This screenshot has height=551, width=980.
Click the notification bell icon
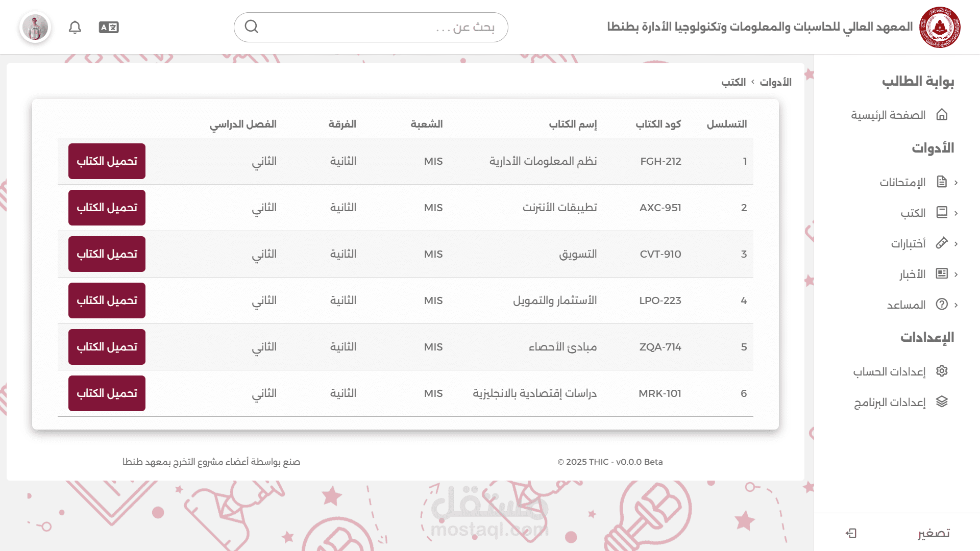tap(75, 27)
